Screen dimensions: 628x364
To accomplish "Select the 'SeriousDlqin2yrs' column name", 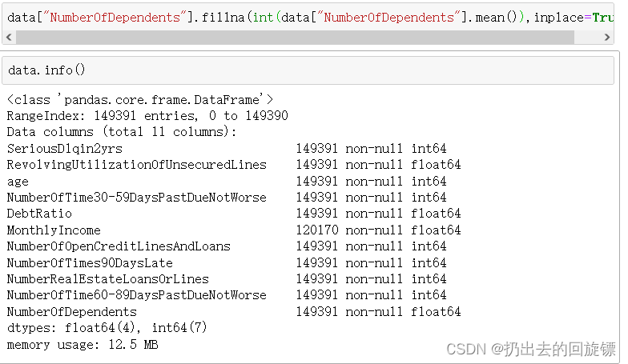I will click(64, 149).
